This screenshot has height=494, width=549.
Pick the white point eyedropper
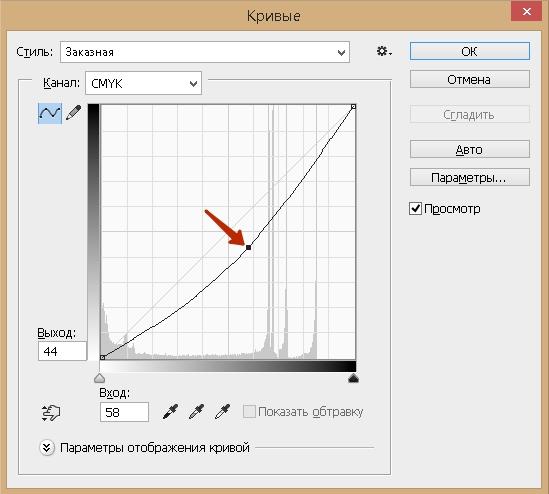point(222,412)
